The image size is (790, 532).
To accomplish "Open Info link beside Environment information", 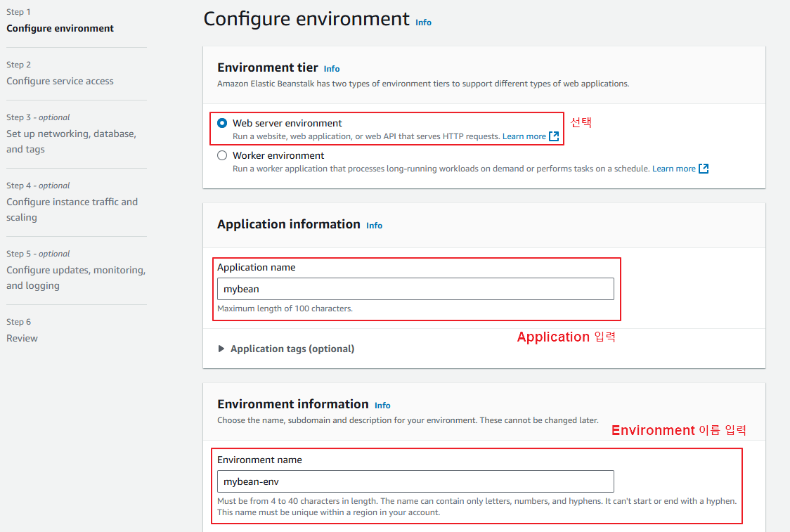I will 382,406.
